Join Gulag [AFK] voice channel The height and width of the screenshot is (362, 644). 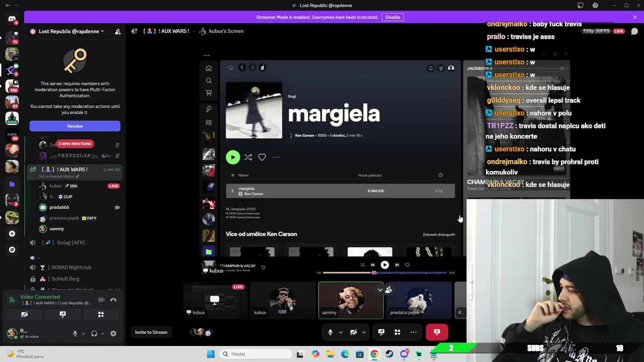tap(74, 242)
